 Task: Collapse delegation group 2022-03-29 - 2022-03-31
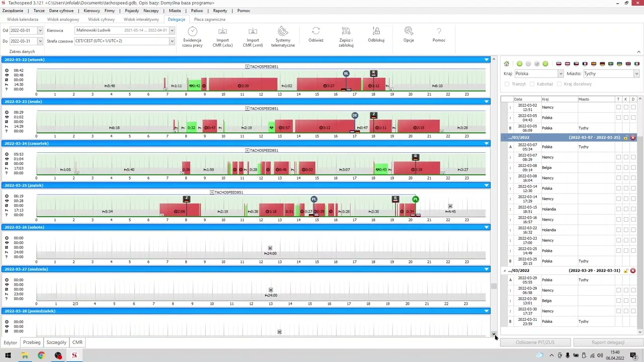tap(505, 270)
